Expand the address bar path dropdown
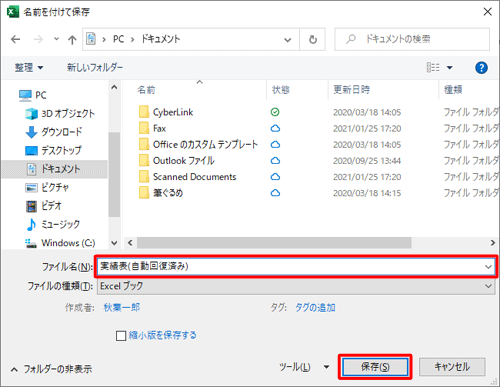This screenshot has width=500, height=387. (x=287, y=40)
